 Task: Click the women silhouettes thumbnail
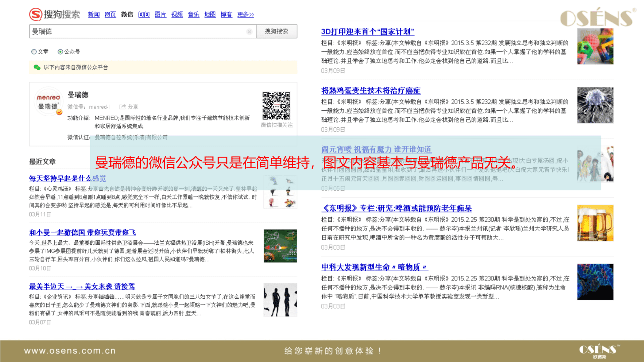[x=280, y=300]
